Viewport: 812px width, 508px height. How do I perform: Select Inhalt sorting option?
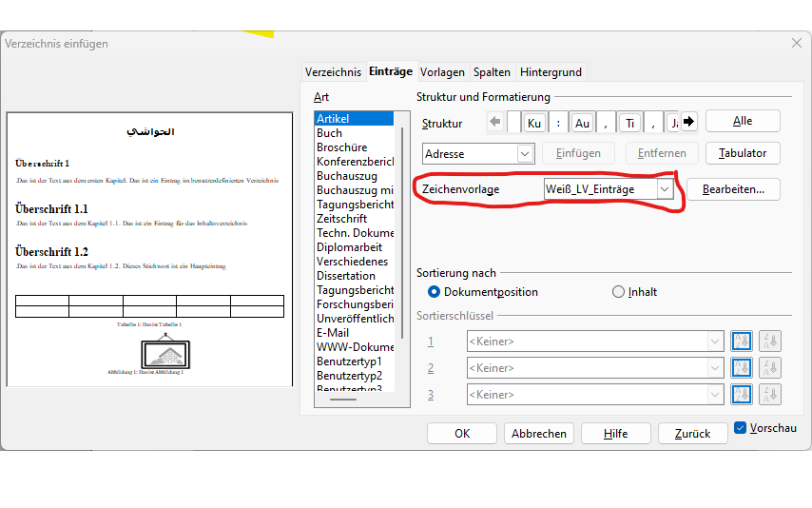click(x=619, y=292)
